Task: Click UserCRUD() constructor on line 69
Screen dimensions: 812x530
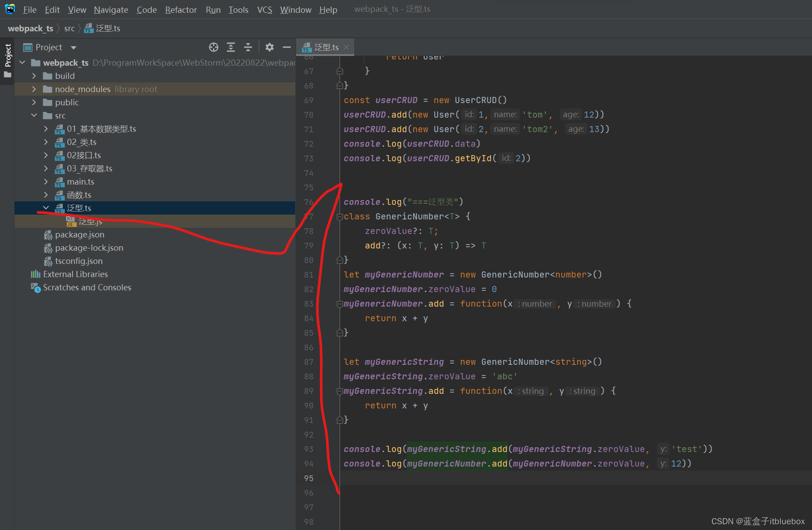Action: (481, 100)
